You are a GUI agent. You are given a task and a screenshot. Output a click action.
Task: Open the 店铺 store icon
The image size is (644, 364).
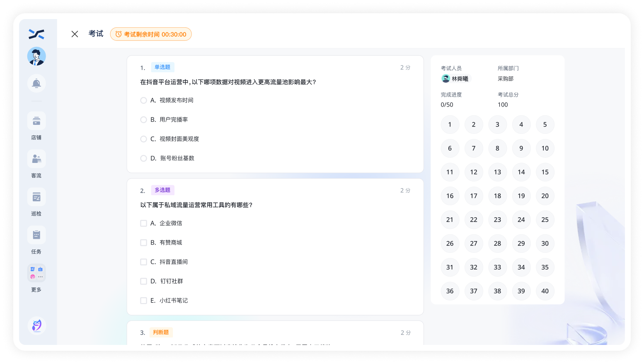point(36,121)
